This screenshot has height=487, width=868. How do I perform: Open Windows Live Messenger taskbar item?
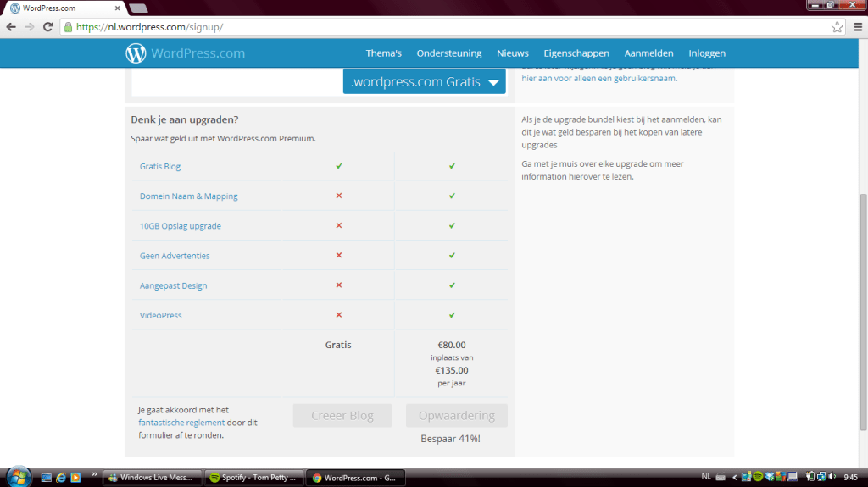point(153,478)
